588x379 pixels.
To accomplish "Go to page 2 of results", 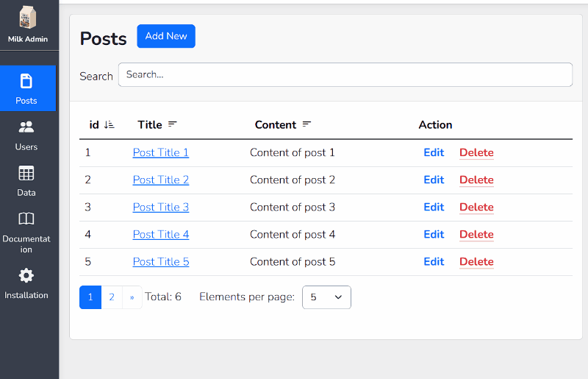I will click(x=112, y=297).
